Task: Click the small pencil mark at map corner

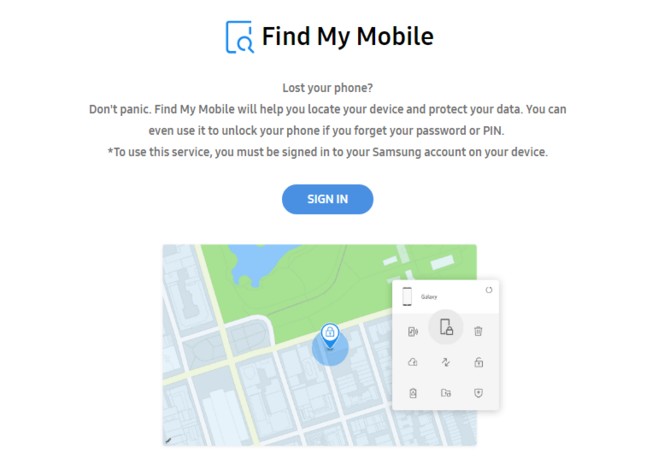Action: tap(168, 440)
